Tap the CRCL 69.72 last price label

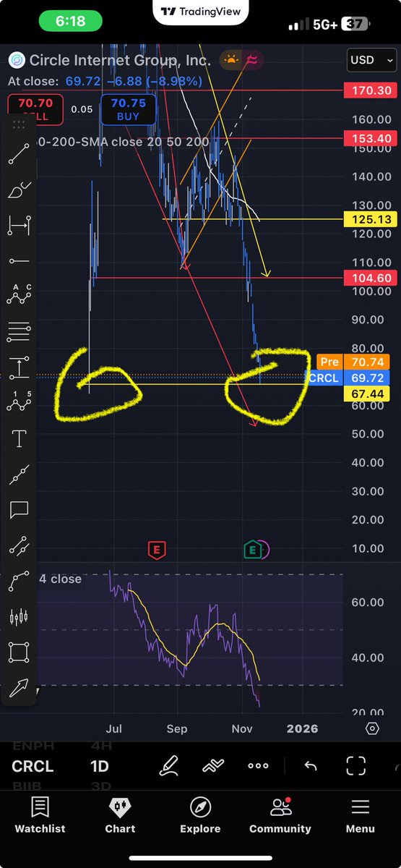pyautogui.click(x=348, y=378)
